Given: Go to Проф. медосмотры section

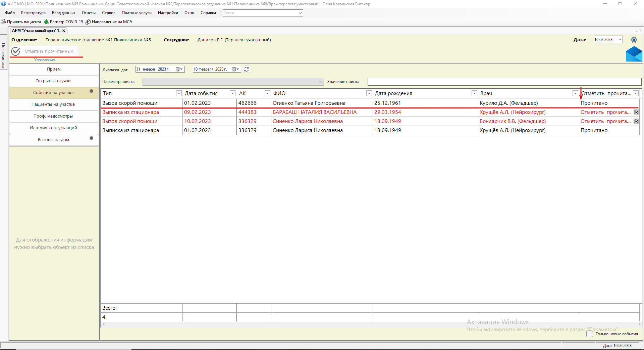Looking at the screenshot, I should [x=54, y=116].
